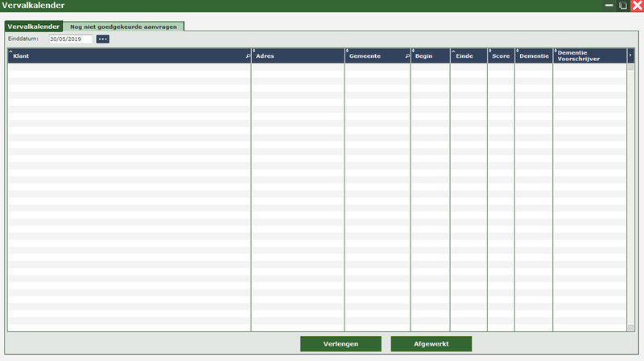Click the Einddatum date input field

click(70, 39)
